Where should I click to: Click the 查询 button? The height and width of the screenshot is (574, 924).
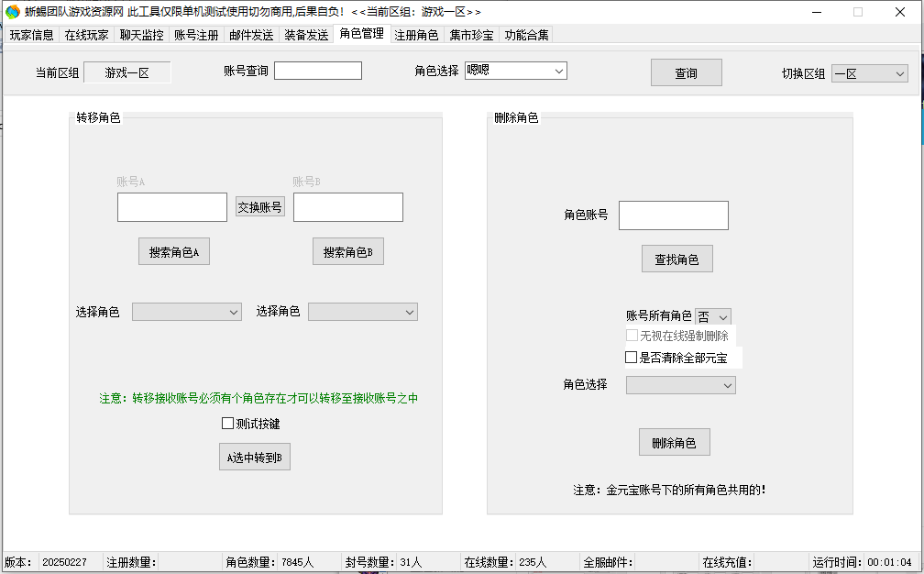click(686, 73)
